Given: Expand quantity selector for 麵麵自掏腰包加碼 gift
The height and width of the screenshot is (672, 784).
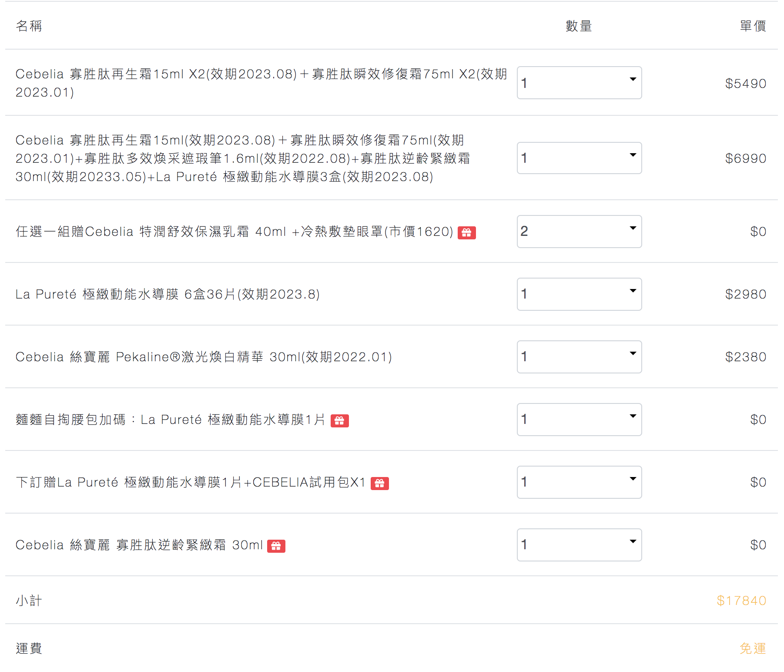Looking at the screenshot, I should pyautogui.click(x=579, y=420).
